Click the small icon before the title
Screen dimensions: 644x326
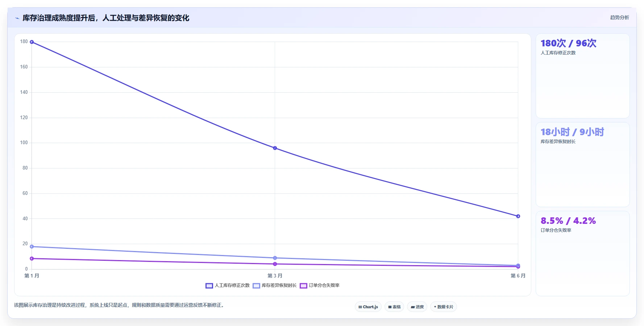coord(17,18)
